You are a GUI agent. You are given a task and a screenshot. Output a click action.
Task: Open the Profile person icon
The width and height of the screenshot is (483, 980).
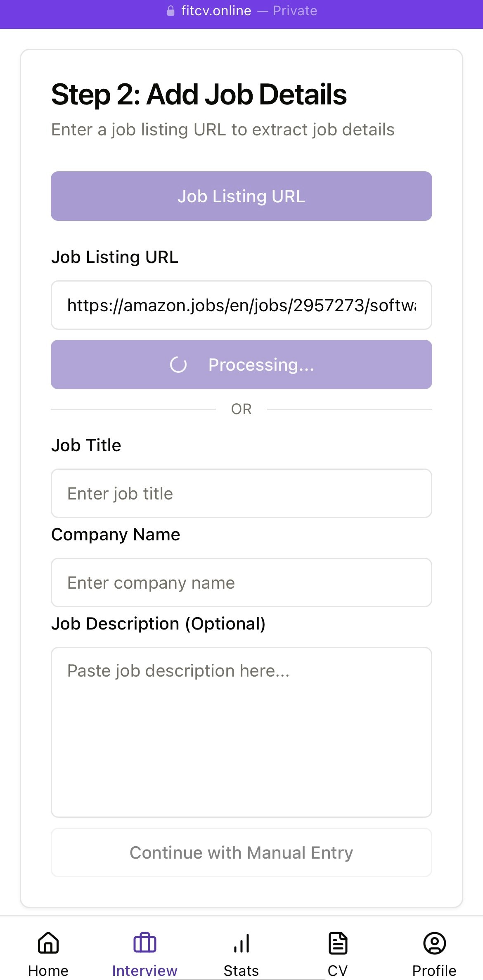pyautogui.click(x=435, y=943)
